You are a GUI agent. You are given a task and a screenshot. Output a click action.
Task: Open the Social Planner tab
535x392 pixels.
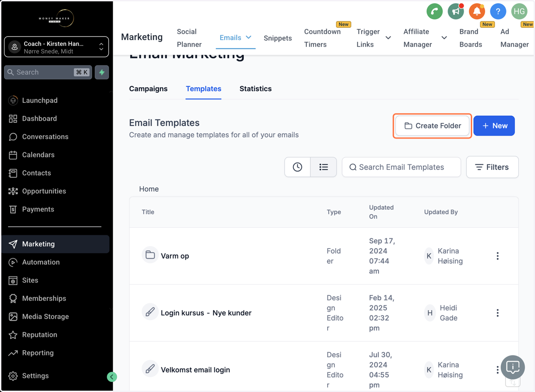click(x=189, y=38)
